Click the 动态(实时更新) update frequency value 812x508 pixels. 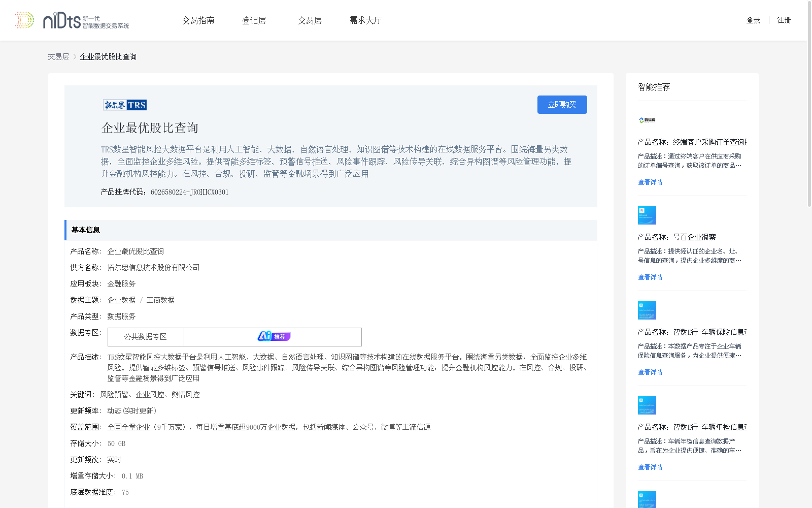click(132, 411)
